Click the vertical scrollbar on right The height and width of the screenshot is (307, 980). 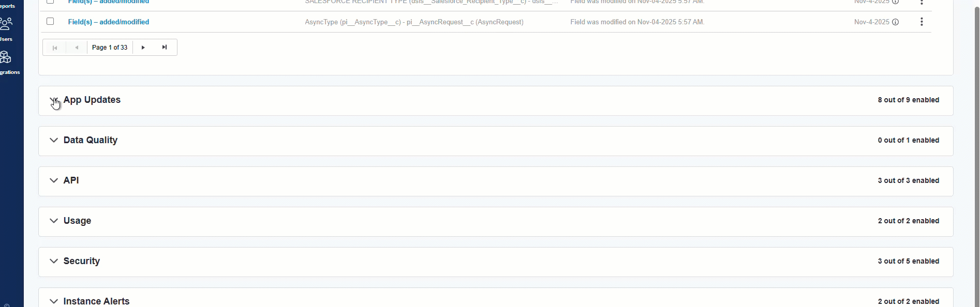point(976,155)
